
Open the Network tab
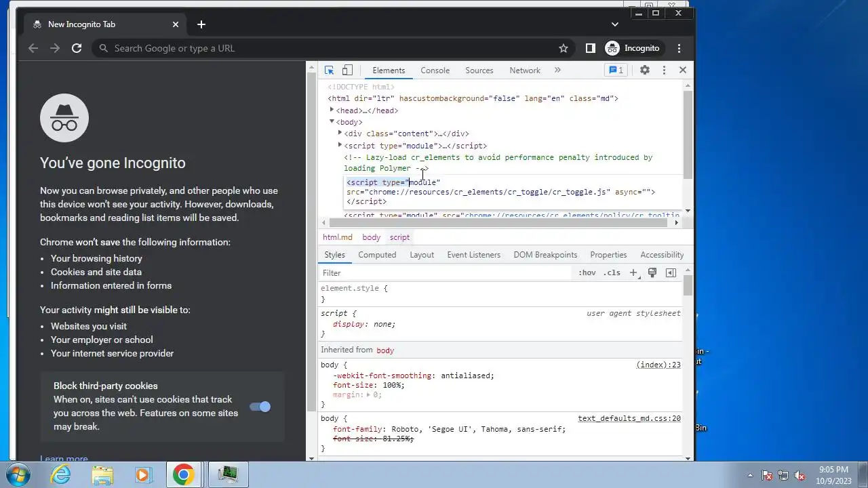pyautogui.click(x=525, y=70)
